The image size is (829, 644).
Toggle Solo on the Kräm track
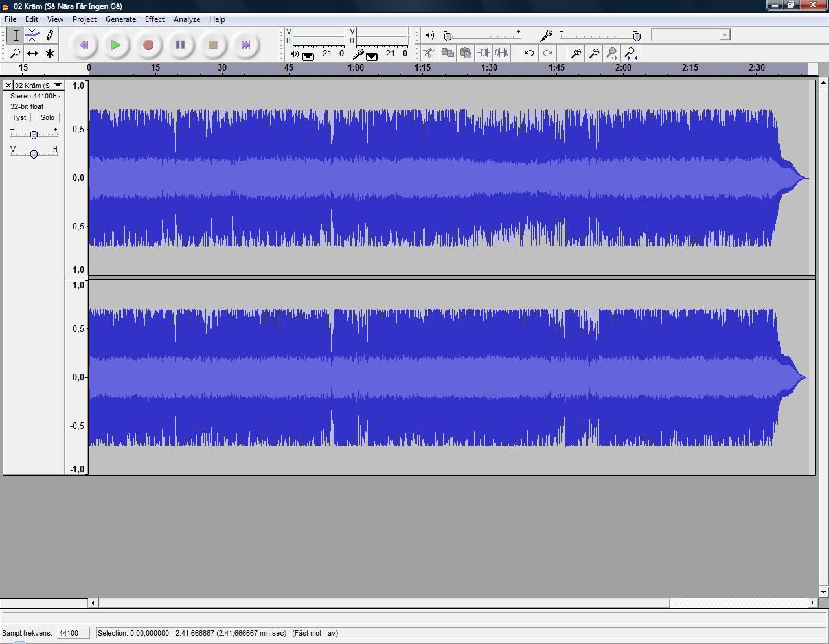coord(47,117)
